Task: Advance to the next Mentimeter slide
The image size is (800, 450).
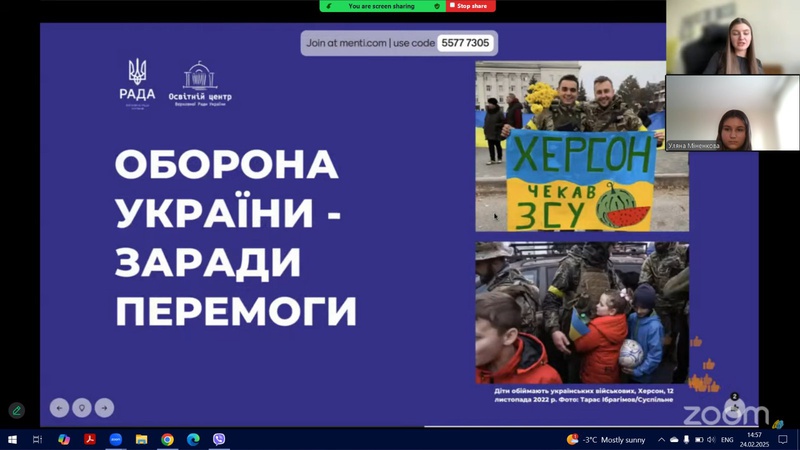Action: point(104,408)
